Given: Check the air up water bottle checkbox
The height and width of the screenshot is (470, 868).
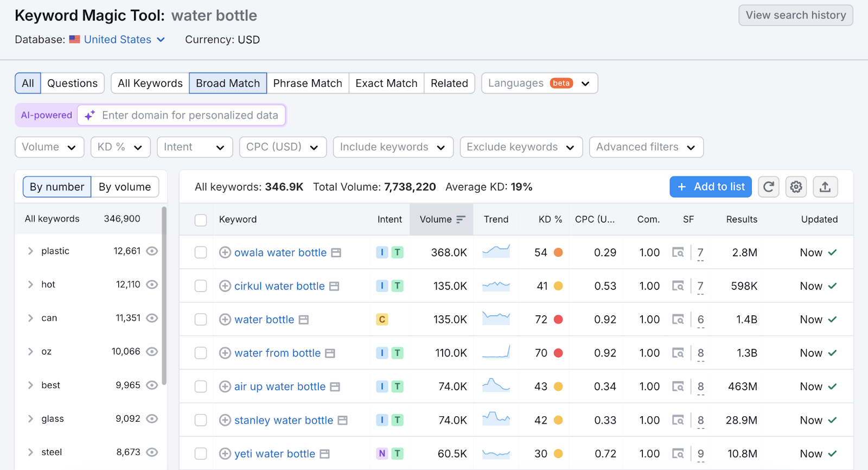Looking at the screenshot, I should [201, 386].
